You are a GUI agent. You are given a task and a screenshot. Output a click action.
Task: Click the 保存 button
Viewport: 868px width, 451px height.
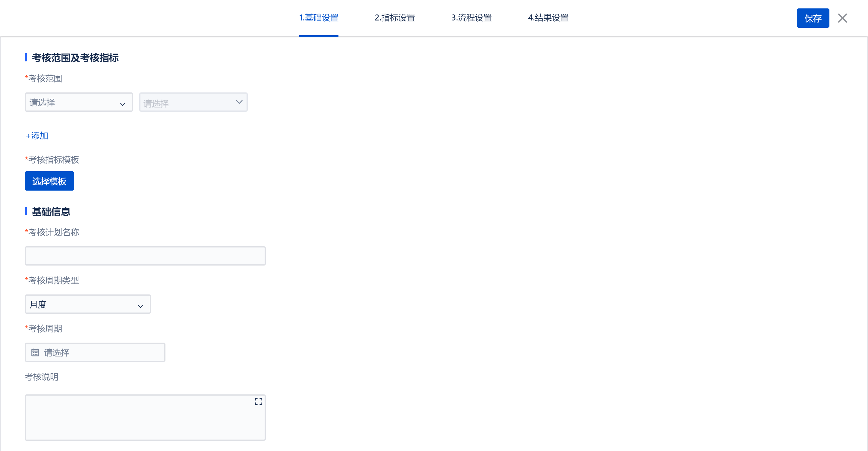coord(813,18)
